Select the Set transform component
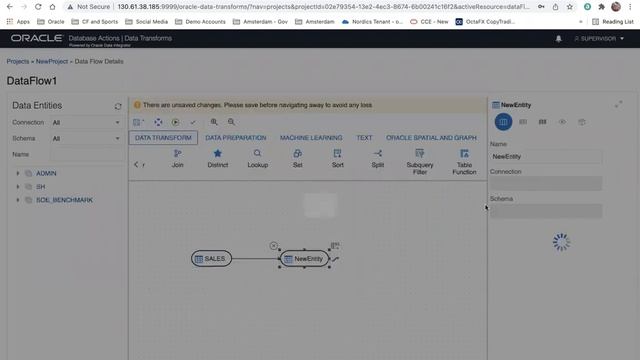Image resolution: width=640 pixels, height=360 pixels. [x=298, y=158]
